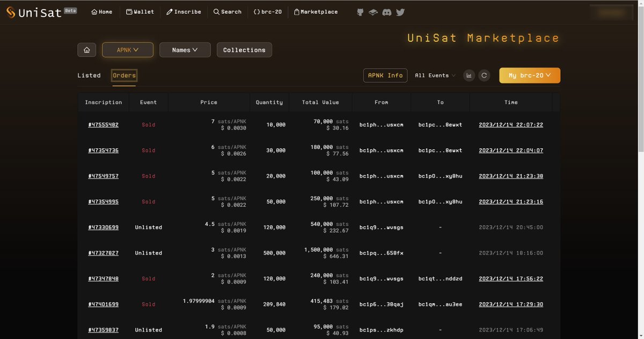The width and height of the screenshot is (644, 339).
Task: Click from address bc1p6...38qaj
Action: pos(382,305)
